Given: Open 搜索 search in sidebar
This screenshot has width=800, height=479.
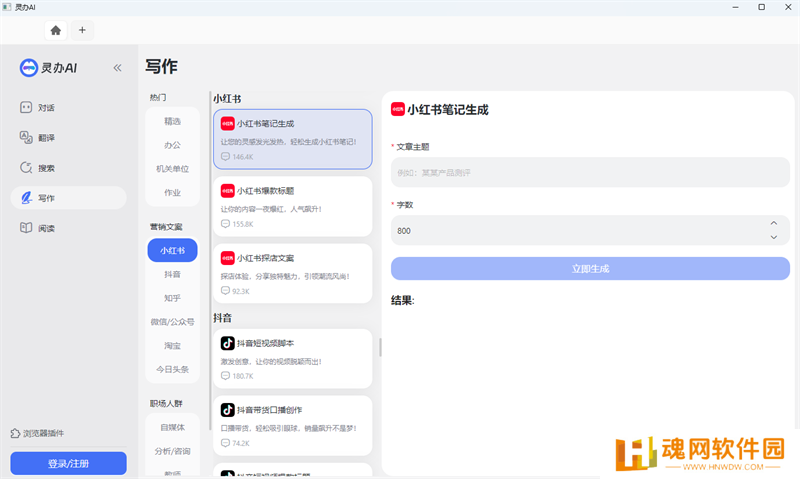Looking at the screenshot, I should (x=68, y=168).
